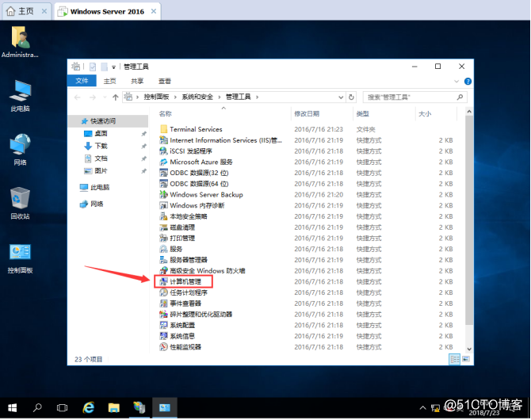Open 系统配置 icon
Viewport: 531px width, 420px height.
coord(163,325)
